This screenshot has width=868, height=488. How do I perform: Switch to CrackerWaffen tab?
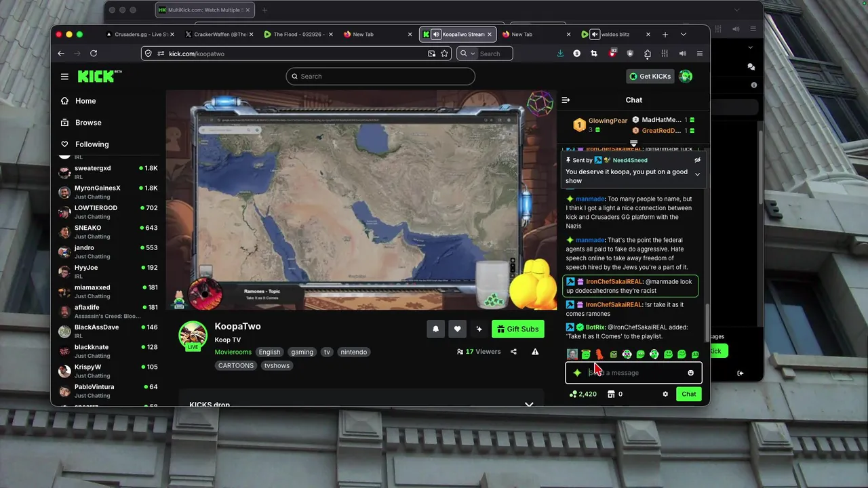coord(219,35)
